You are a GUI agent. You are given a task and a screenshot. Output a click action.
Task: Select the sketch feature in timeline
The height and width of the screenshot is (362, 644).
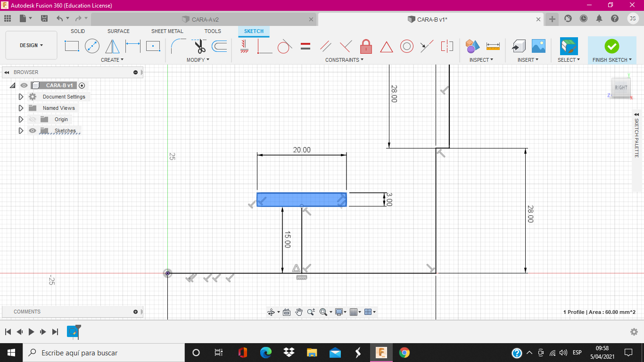(x=73, y=331)
